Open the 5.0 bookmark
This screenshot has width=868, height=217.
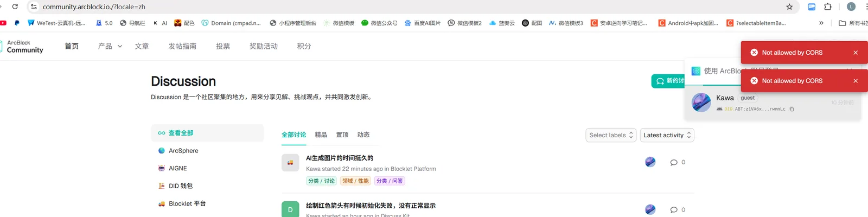104,23
